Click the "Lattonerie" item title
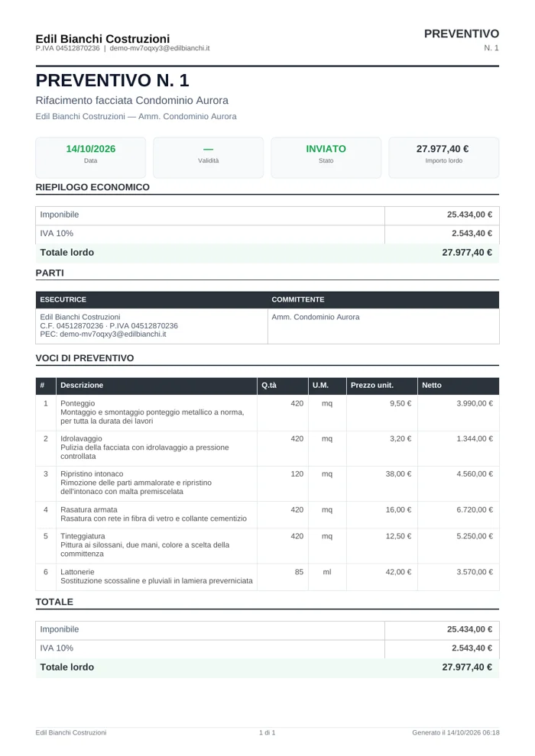This screenshot has width=535, height=756. click(x=78, y=572)
